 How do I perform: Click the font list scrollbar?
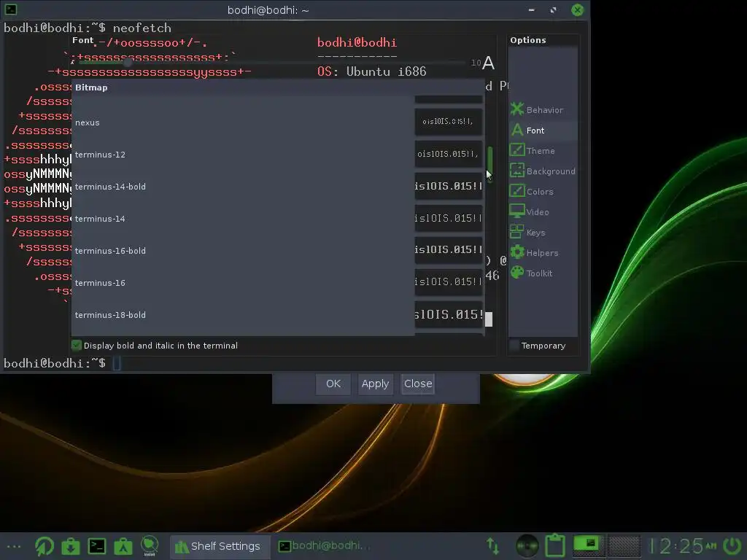(x=489, y=164)
